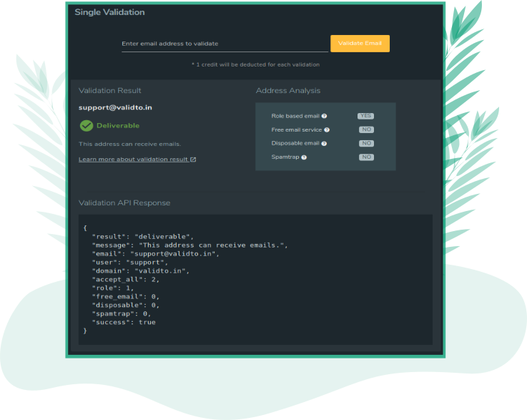Click the NO badge for Free email service

point(366,130)
